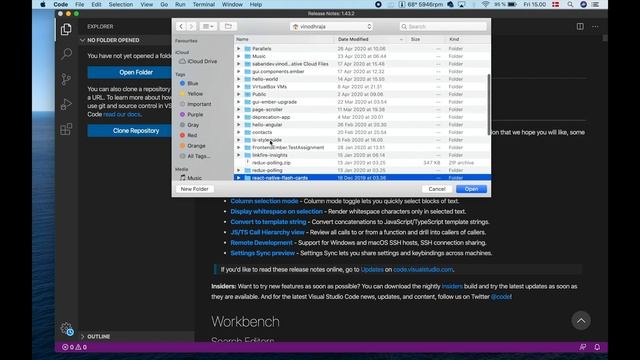Click the errors and warnings status indicator
640x360 pixels.
74,347
